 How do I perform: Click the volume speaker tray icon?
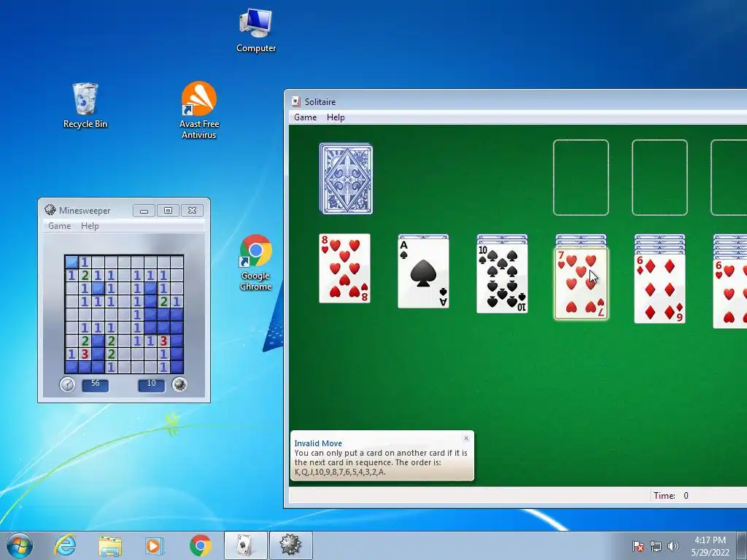(x=673, y=546)
